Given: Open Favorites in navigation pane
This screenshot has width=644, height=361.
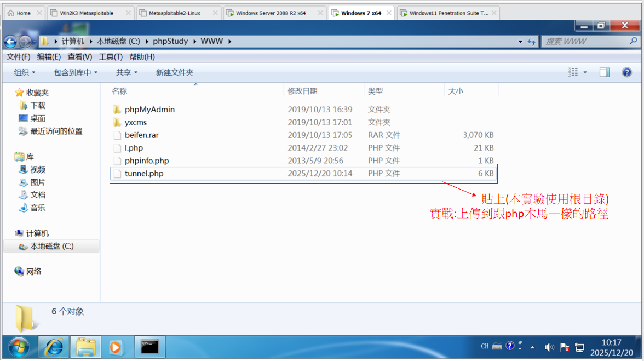Looking at the screenshot, I should (x=32, y=93).
